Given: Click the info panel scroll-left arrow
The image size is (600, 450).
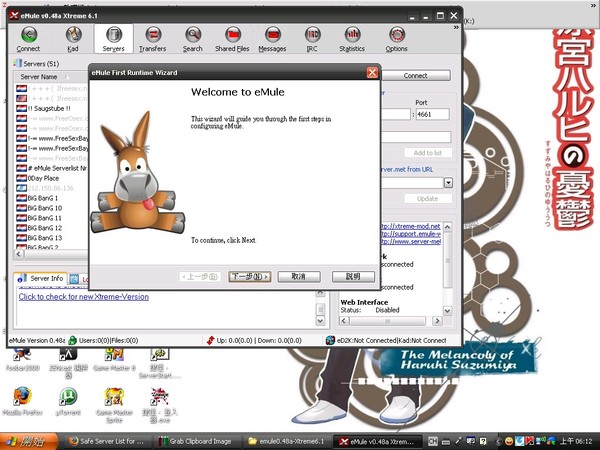Looking at the screenshot, I should [344, 321].
